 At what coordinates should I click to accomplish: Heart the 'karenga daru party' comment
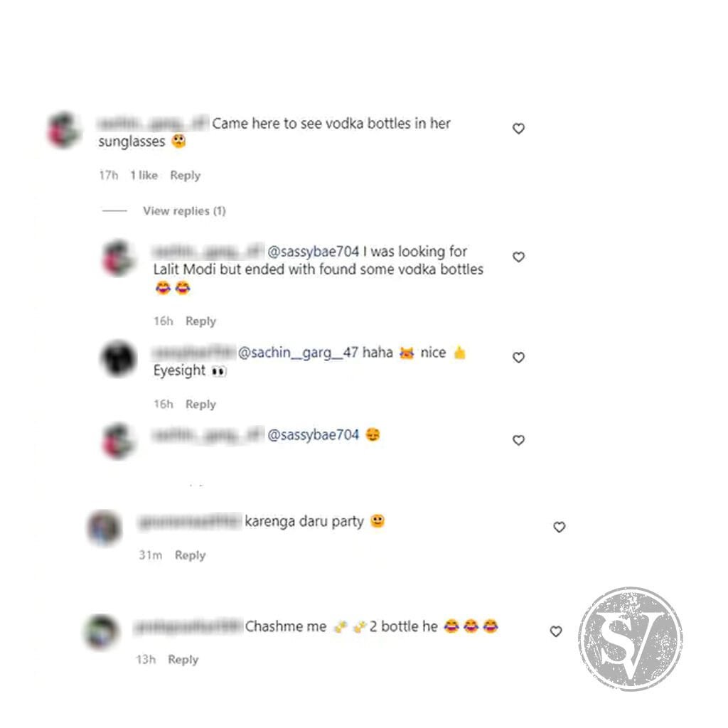[559, 527]
